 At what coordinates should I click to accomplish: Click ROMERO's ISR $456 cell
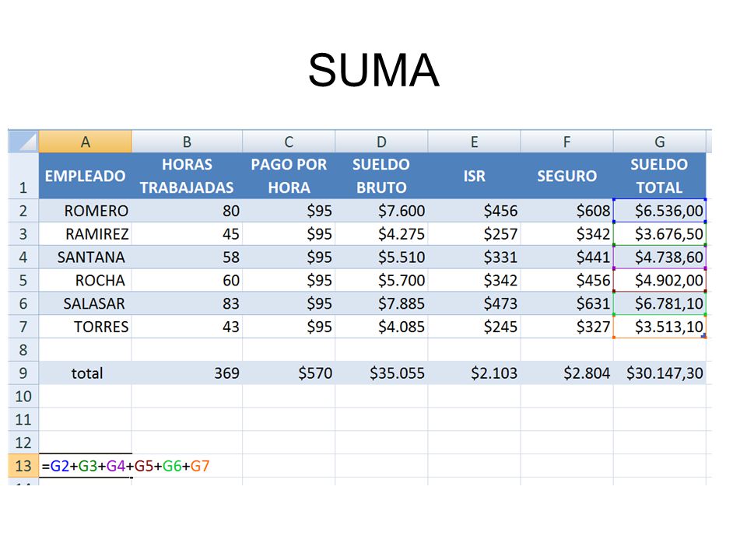click(x=474, y=211)
